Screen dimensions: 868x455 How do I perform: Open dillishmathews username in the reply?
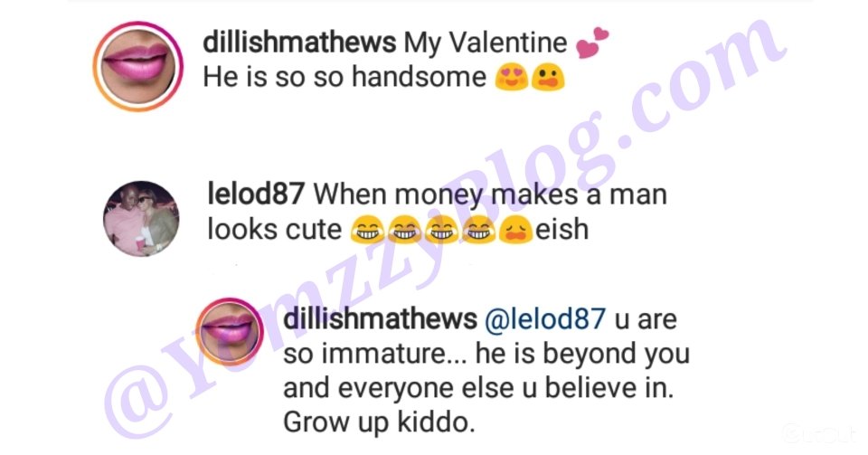tap(380, 318)
